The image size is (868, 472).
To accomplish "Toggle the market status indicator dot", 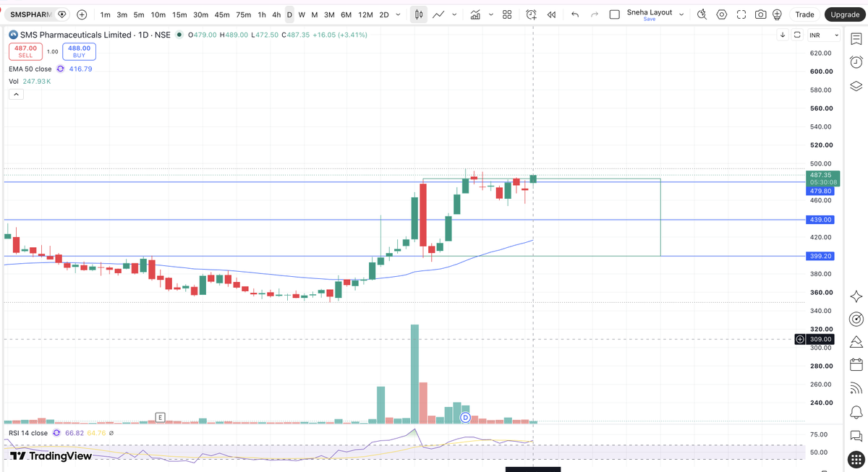I will 179,35.
